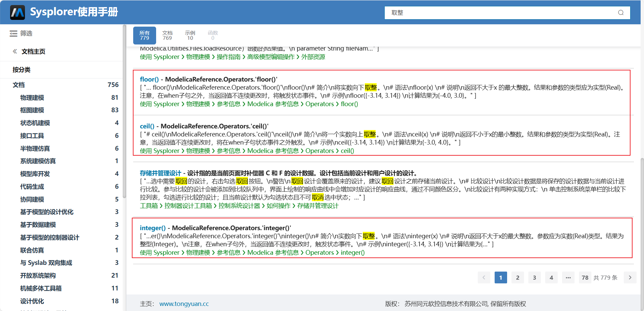Click the sidebar vertical scrollbar
Image resolution: width=644 pixels, height=311 pixels.
tap(124, 111)
